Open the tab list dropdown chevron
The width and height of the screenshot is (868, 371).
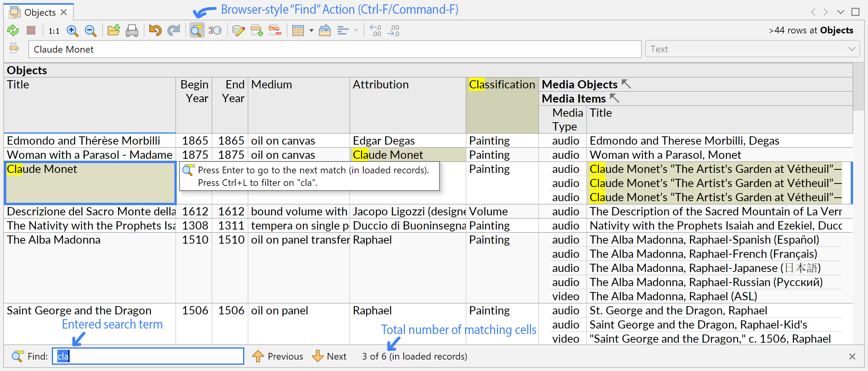pyautogui.click(x=841, y=12)
